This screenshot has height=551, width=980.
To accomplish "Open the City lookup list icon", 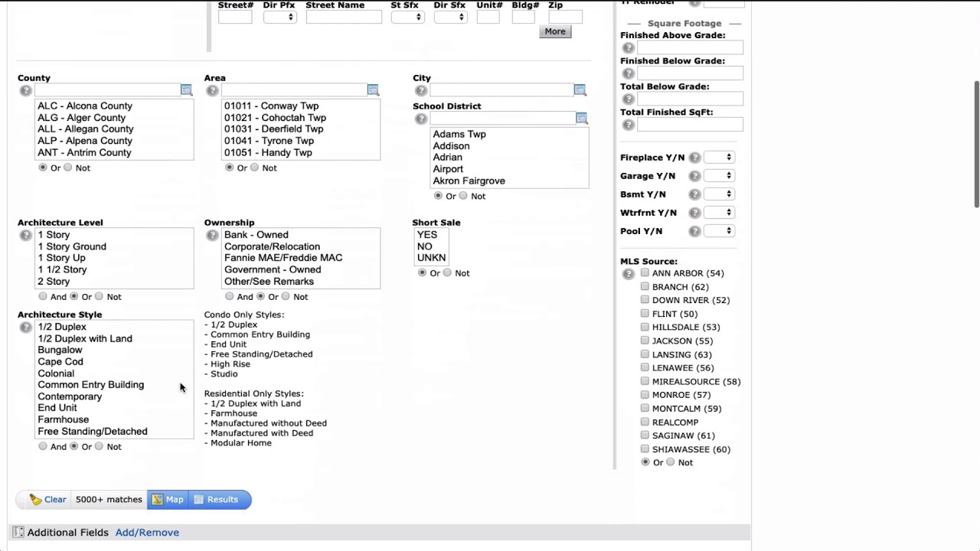I will (580, 90).
